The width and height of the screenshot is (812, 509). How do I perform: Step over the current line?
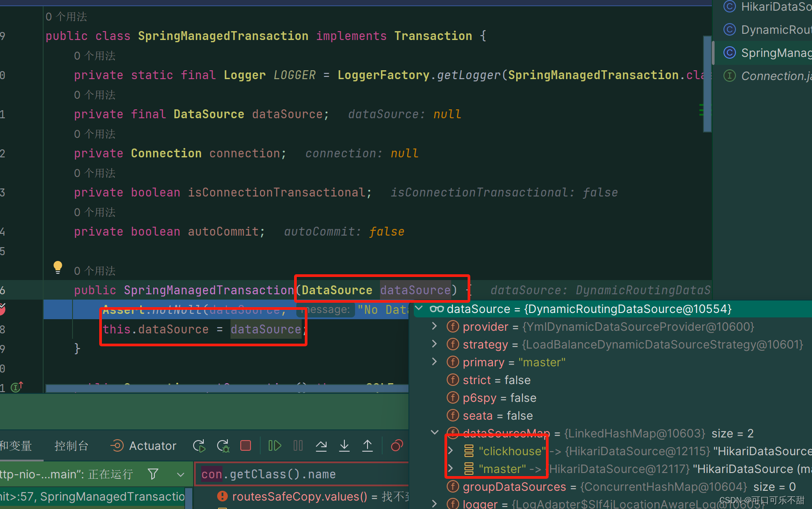(x=321, y=445)
